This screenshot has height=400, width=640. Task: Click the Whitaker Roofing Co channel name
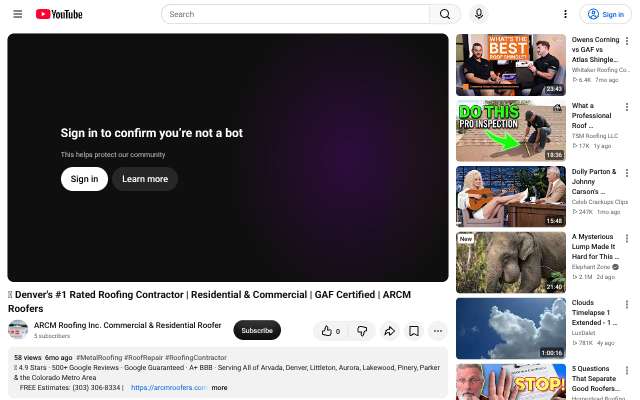600,70
